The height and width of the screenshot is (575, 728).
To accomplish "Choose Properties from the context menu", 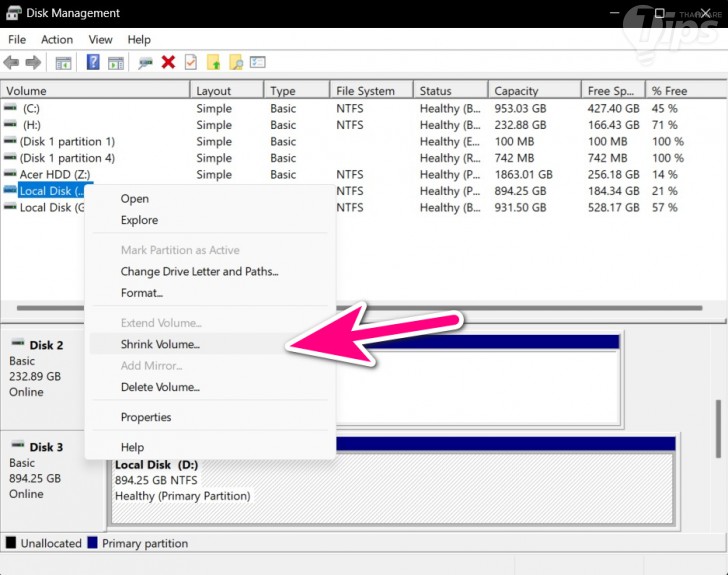I will (x=210, y=417).
